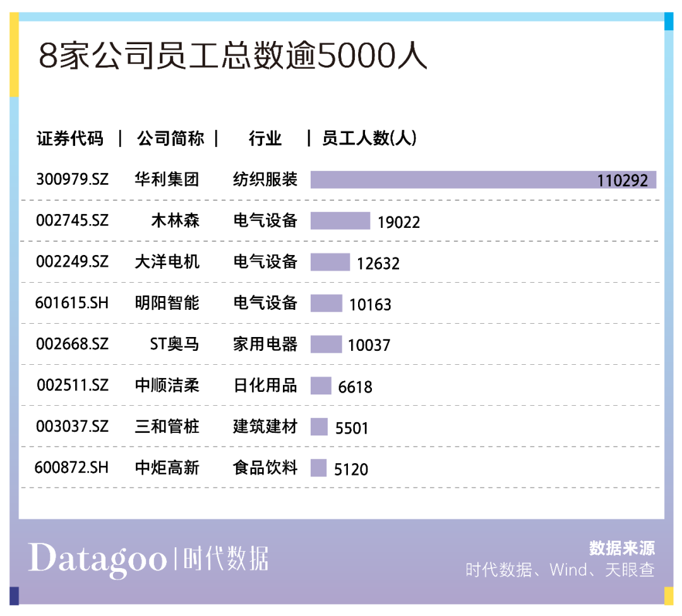Click the value 19022
Image resolution: width=682 pixels, height=616 pixels.
(x=399, y=222)
